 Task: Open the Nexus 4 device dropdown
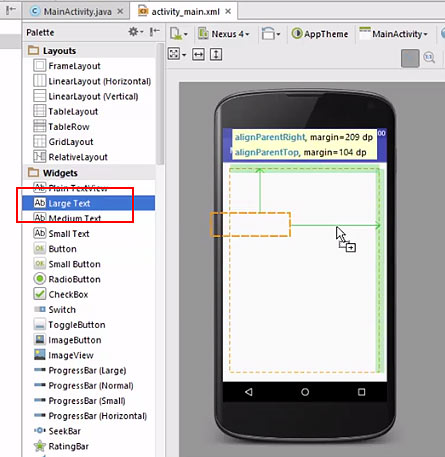[x=224, y=34]
